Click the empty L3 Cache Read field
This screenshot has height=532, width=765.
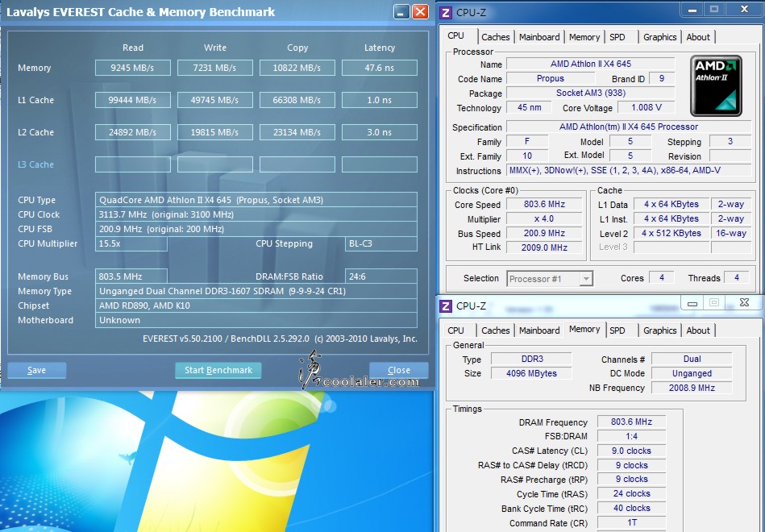[x=133, y=164]
